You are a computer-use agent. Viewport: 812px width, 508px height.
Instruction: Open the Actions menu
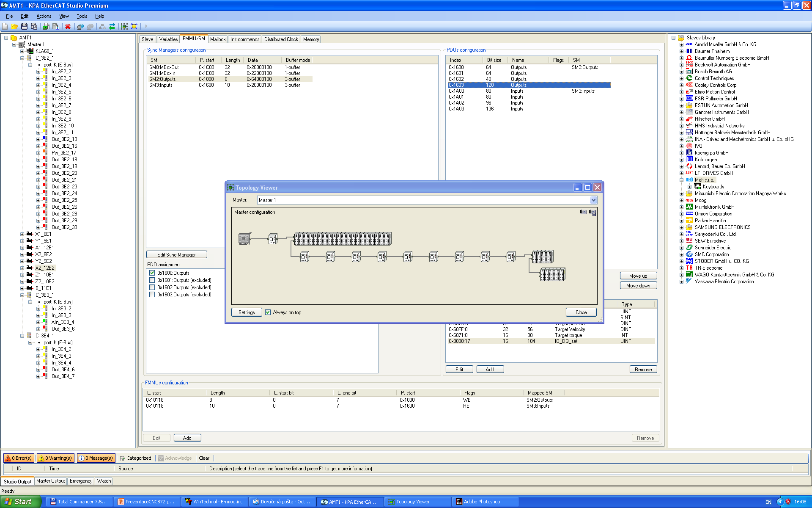[x=44, y=16]
